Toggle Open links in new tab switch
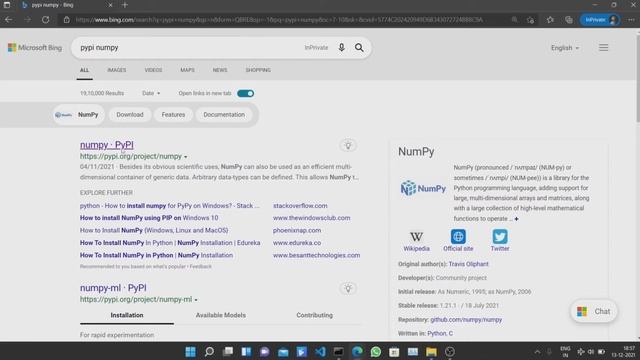Image resolution: width=640 pixels, height=360 pixels. click(246, 93)
